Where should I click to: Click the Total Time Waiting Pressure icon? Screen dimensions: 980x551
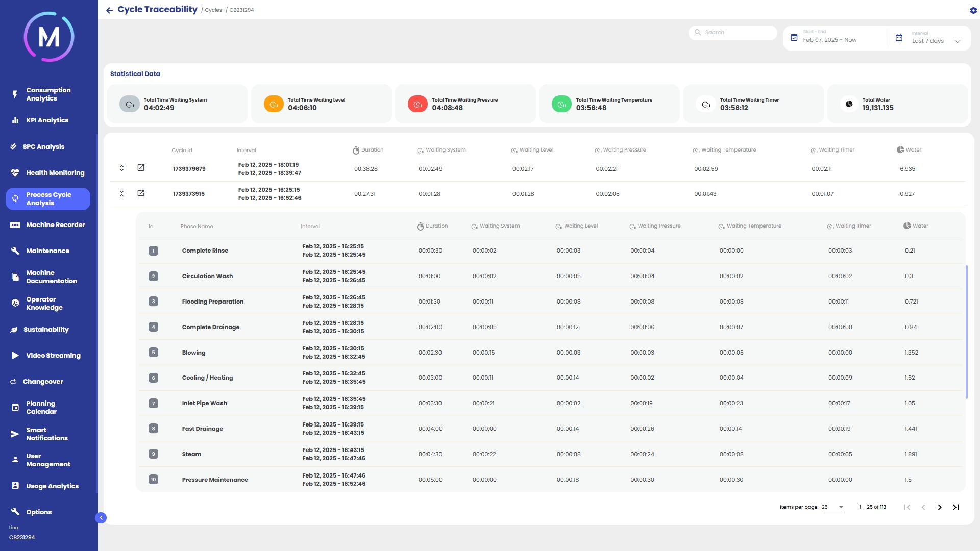418,104
